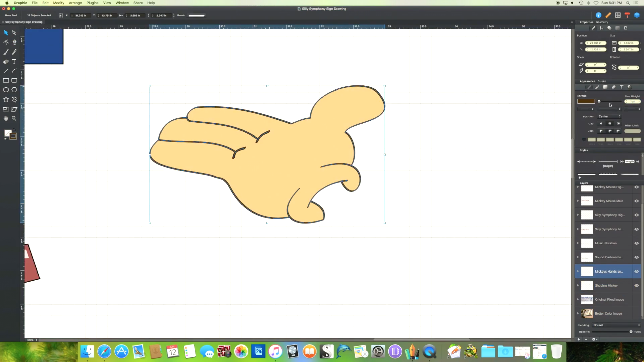Hide the Mickey Mouse Main layer
This screenshot has height=362, width=644.
tap(636, 201)
